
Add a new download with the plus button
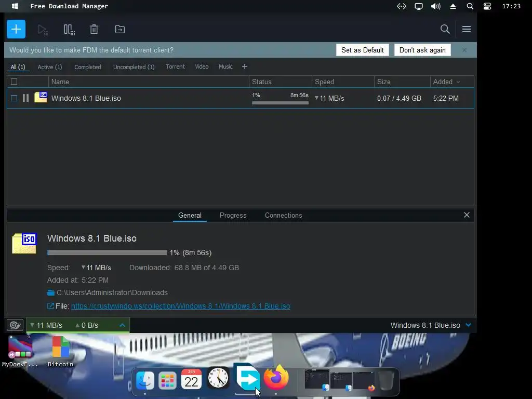point(16,29)
